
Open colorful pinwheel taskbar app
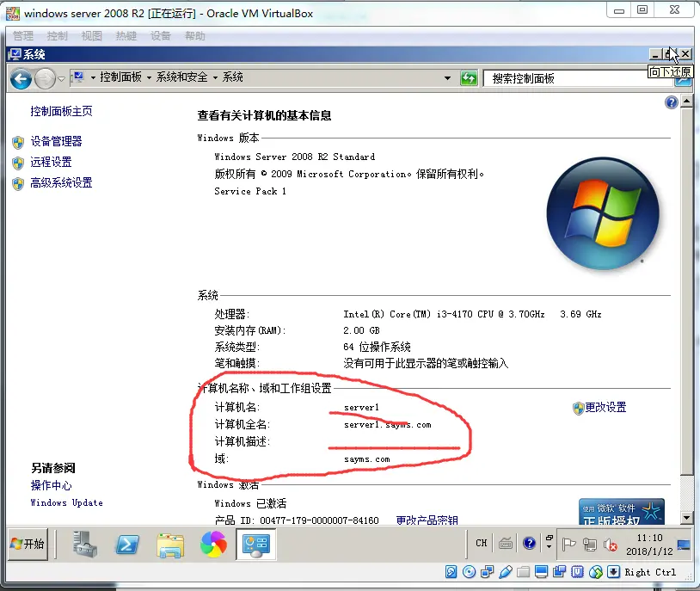213,545
